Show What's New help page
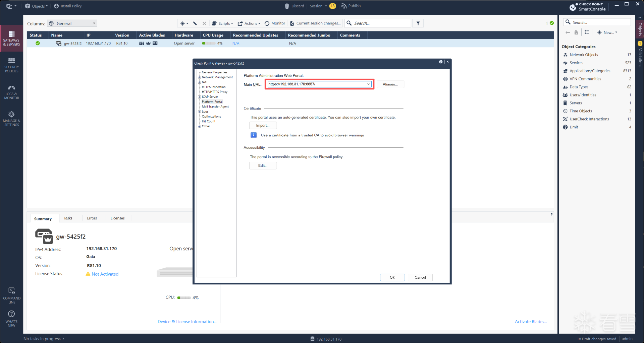The height and width of the screenshot is (343, 644). coord(11,318)
